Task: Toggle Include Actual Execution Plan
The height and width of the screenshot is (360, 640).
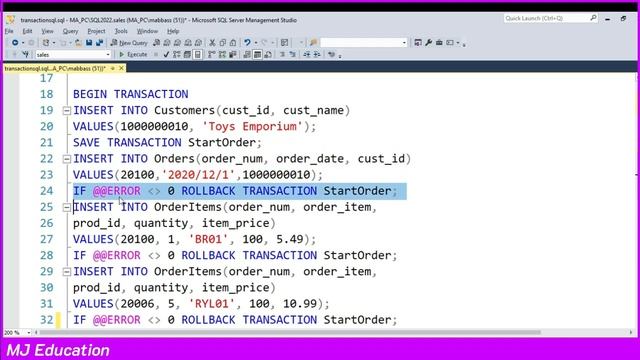Action: point(211,54)
